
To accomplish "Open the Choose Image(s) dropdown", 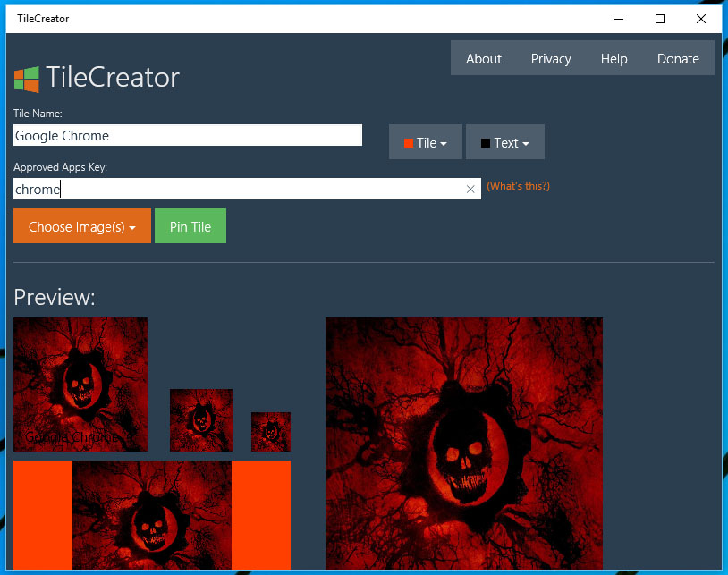I will coord(82,226).
